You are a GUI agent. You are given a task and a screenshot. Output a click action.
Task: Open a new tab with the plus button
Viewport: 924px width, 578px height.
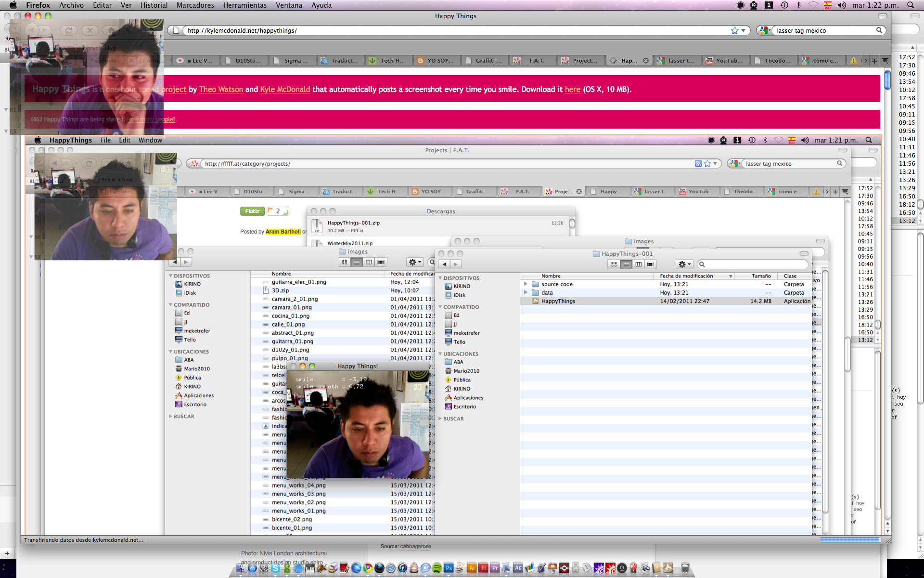[x=874, y=61]
